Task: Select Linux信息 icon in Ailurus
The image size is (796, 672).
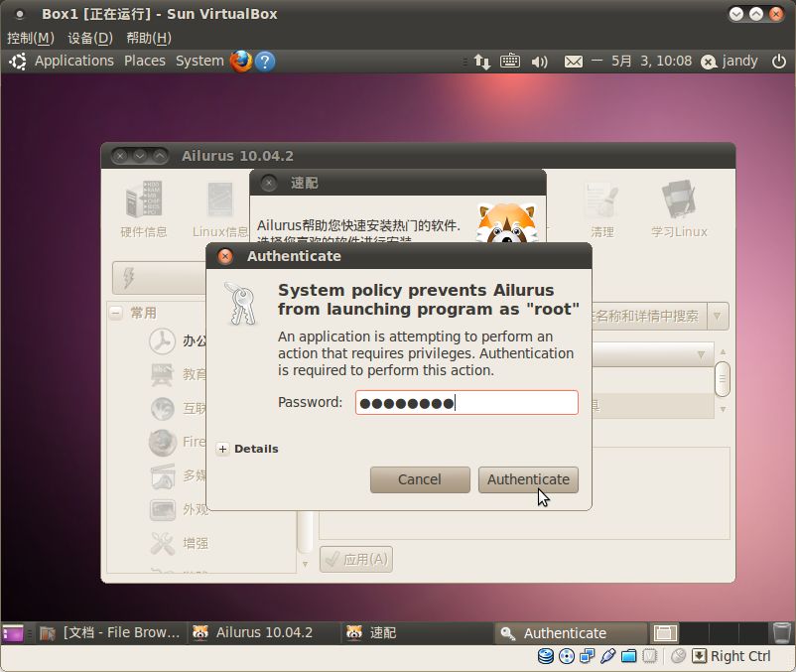Action: click(x=220, y=208)
